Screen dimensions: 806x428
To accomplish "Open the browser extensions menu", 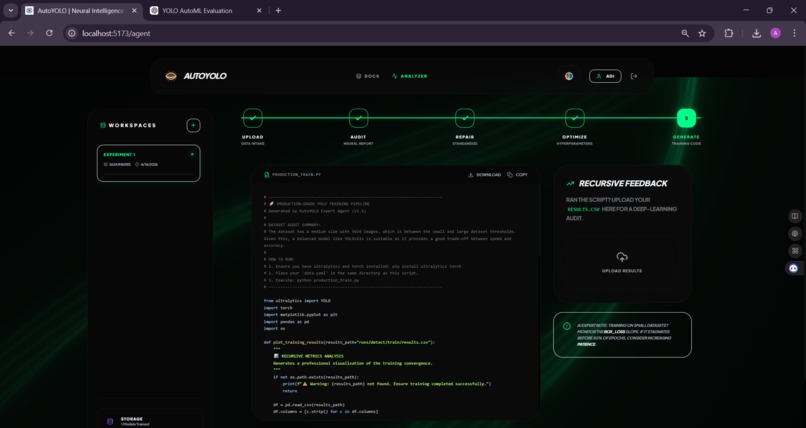I will click(x=728, y=33).
